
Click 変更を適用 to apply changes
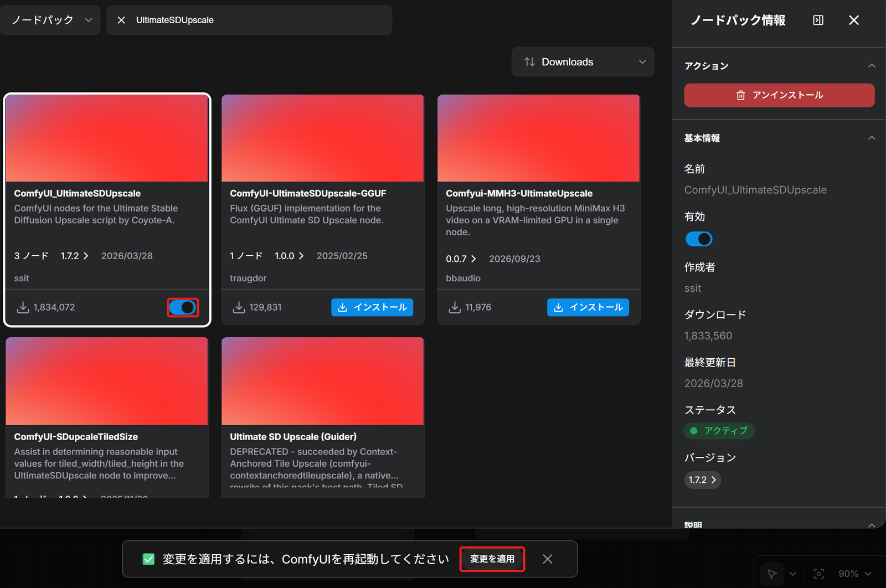click(492, 559)
